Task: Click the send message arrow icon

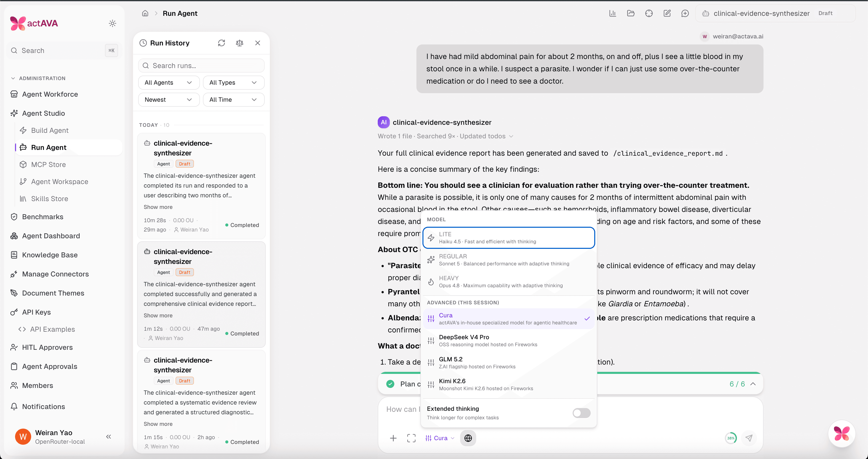Action: click(749, 438)
